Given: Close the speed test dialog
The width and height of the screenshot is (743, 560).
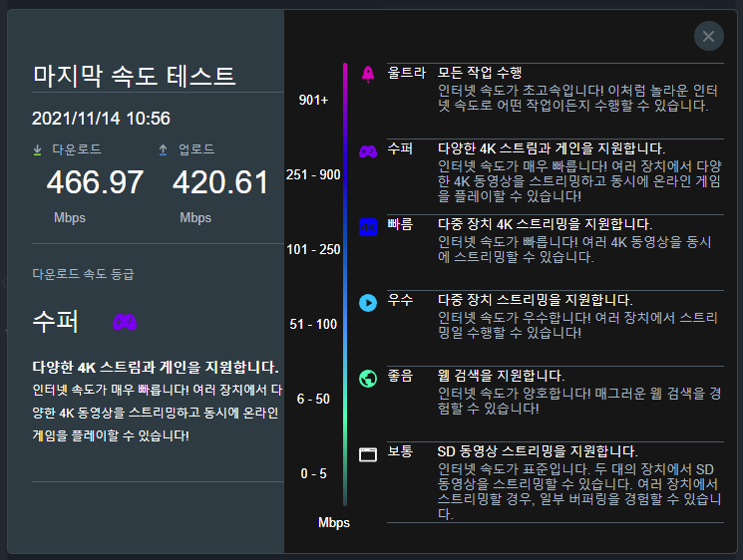Looking at the screenshot, I should [x=708, y=36].
